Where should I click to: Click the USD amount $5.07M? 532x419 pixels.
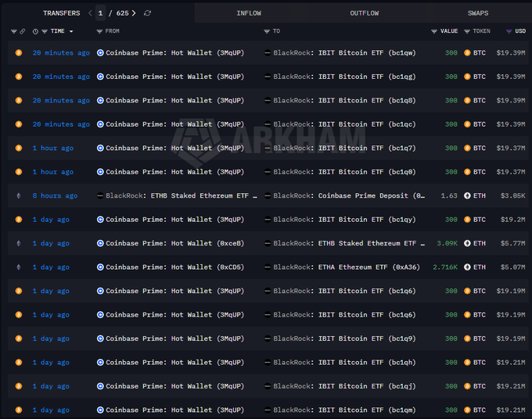click(512, 267)
